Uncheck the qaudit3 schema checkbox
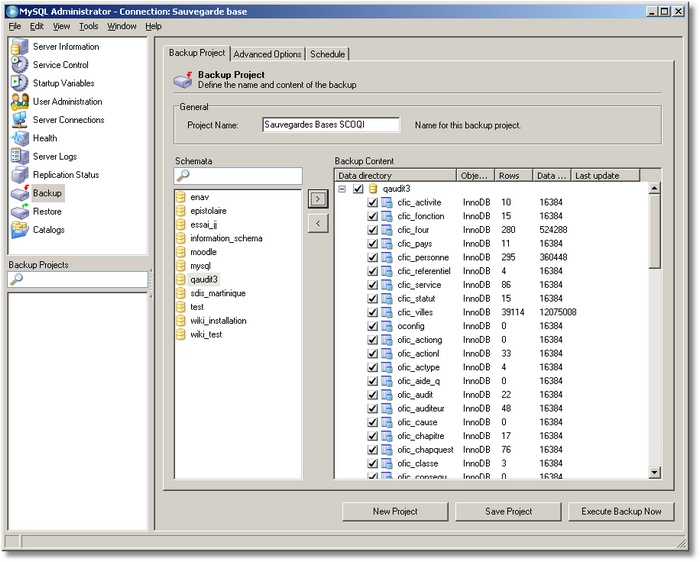The height and width of the screenshot is (562, 700). click(358, 189)
